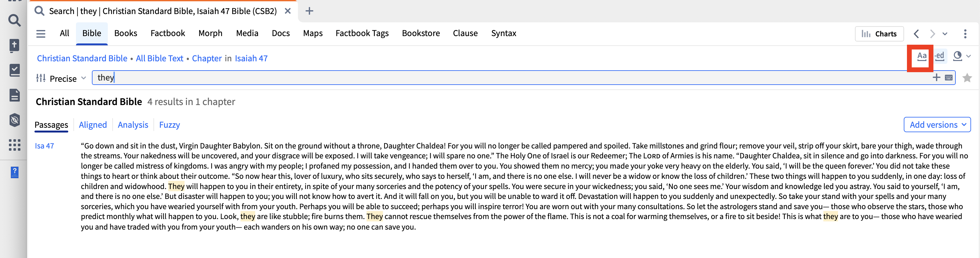Open the hamburger menu beside All

41,34
